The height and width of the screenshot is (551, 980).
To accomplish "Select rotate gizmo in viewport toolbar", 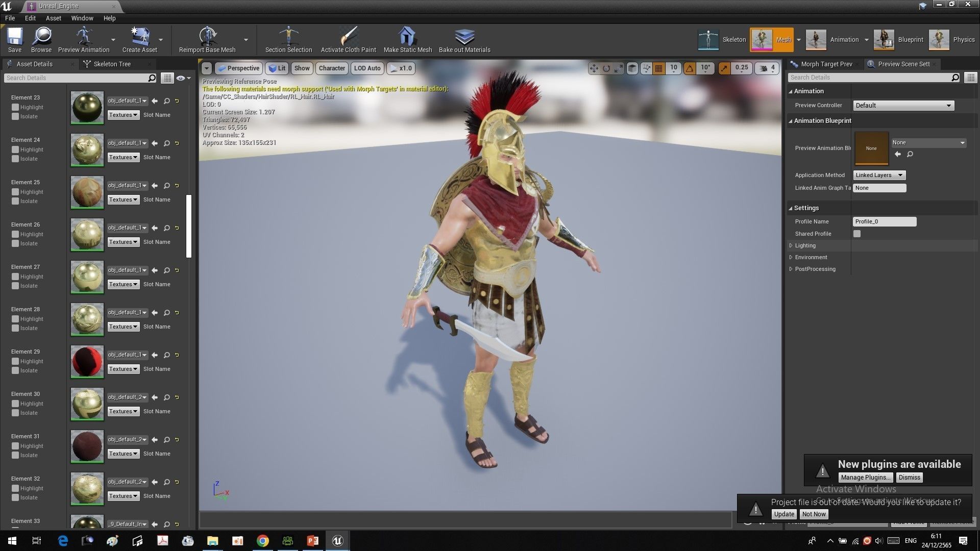I will click(x=606, y=68).
